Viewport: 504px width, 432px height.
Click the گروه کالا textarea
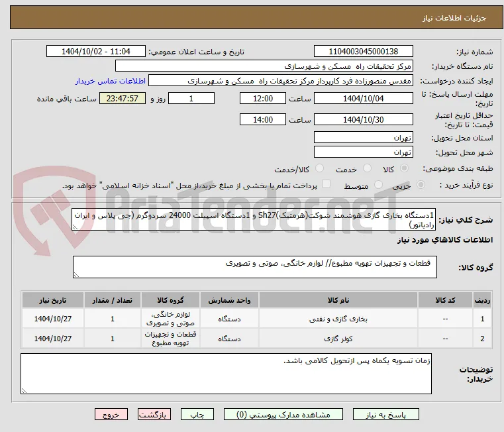coord(254,267)
